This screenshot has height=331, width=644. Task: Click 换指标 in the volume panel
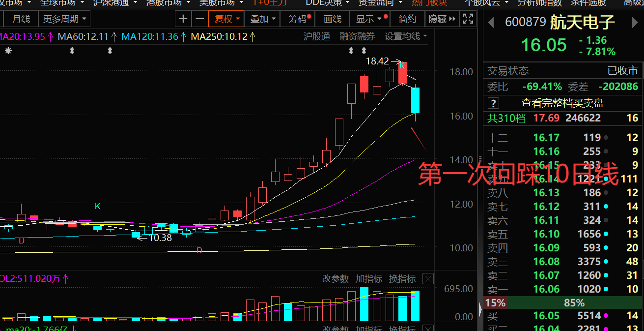tap(402, 279)
